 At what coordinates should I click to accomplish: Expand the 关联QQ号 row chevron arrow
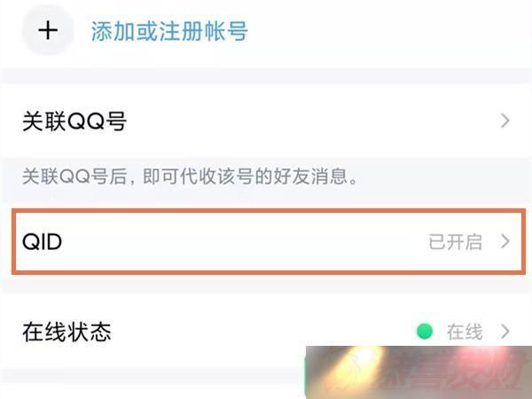505,121
